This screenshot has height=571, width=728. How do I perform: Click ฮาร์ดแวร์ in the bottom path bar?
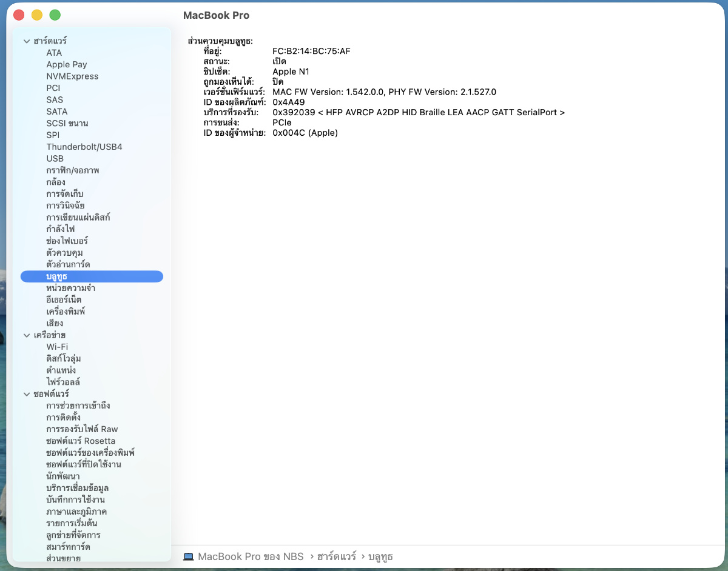tap(336, 556)
